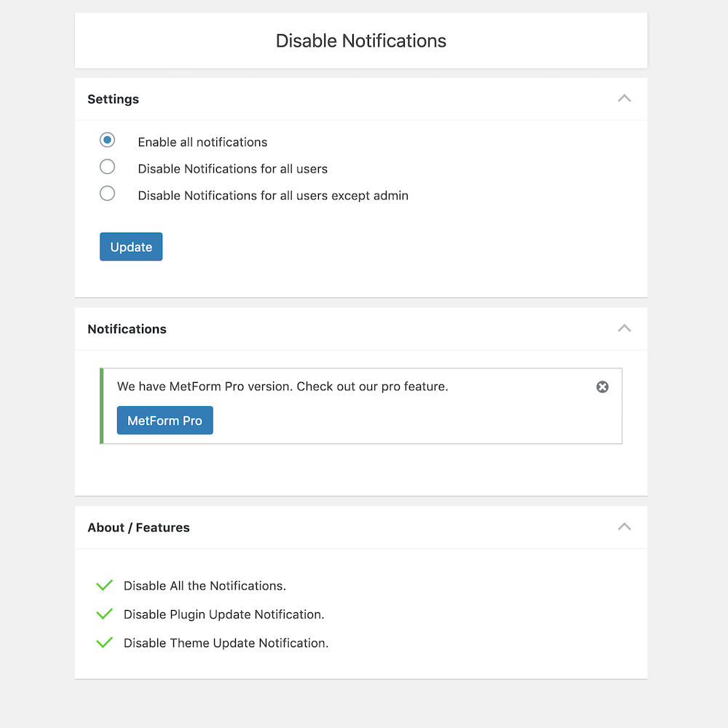Open MetForm Pro

click(x=165, y=420)
